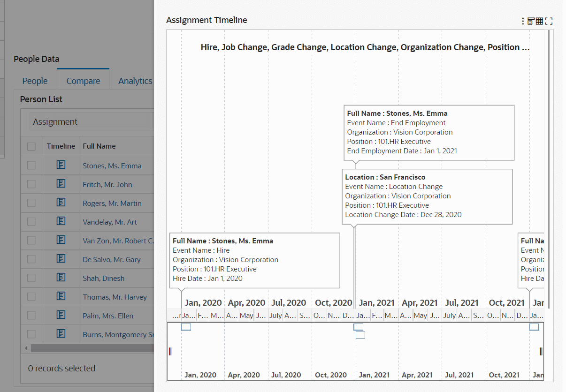Open Shah, Dinesh person link
This screenshot has height=392, width=566.
pyautogui.click(x=104, y=278)
